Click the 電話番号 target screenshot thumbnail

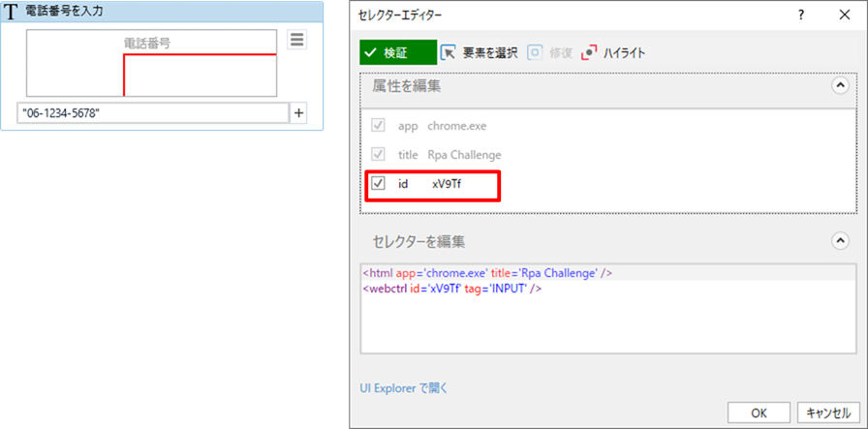[152, 63]
